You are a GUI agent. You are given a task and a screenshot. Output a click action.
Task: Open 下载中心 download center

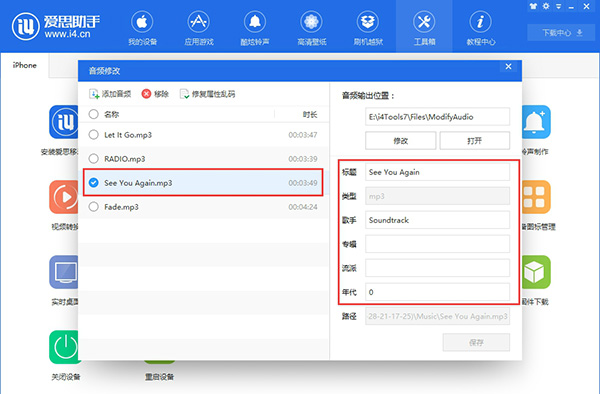point(562,33)
